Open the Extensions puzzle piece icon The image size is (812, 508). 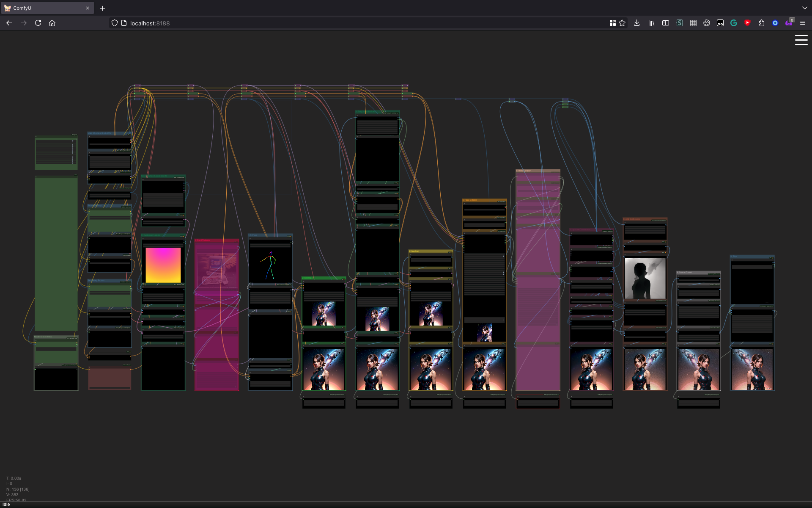pos(761,23)
